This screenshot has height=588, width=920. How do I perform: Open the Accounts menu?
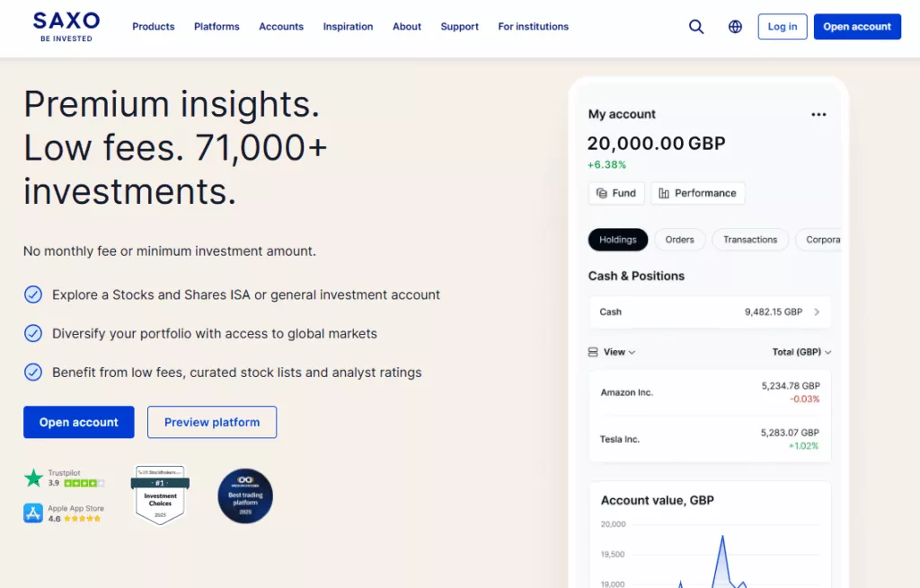coord(281,26)
